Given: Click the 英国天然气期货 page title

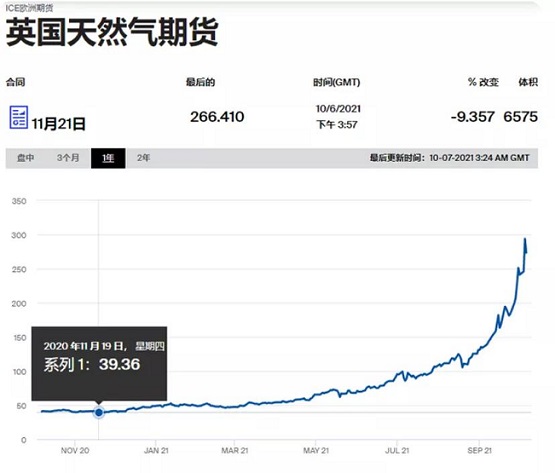Looking at the screenshot, I should coord(112,32).
